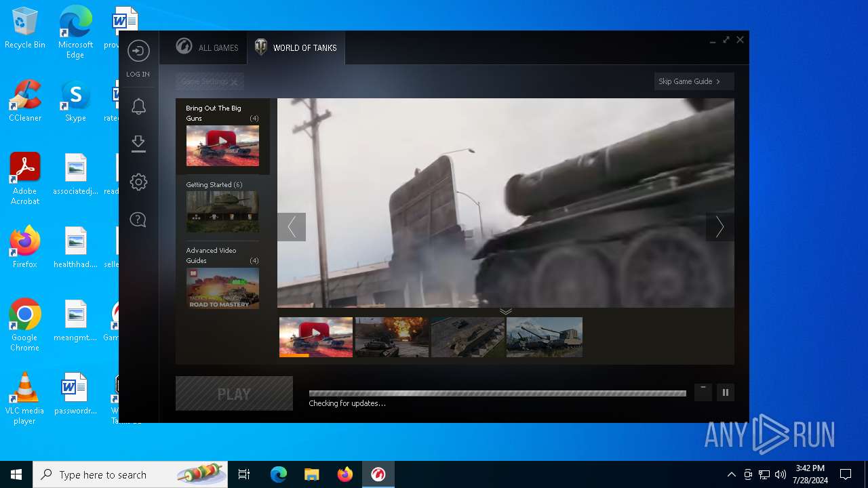Select healthhad image file on desktop

pos(75,247)
